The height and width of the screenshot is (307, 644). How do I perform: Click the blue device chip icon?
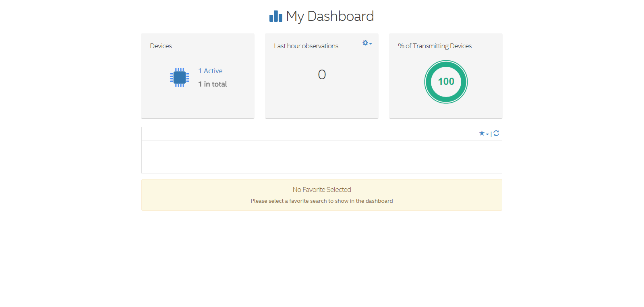point(180,78)
